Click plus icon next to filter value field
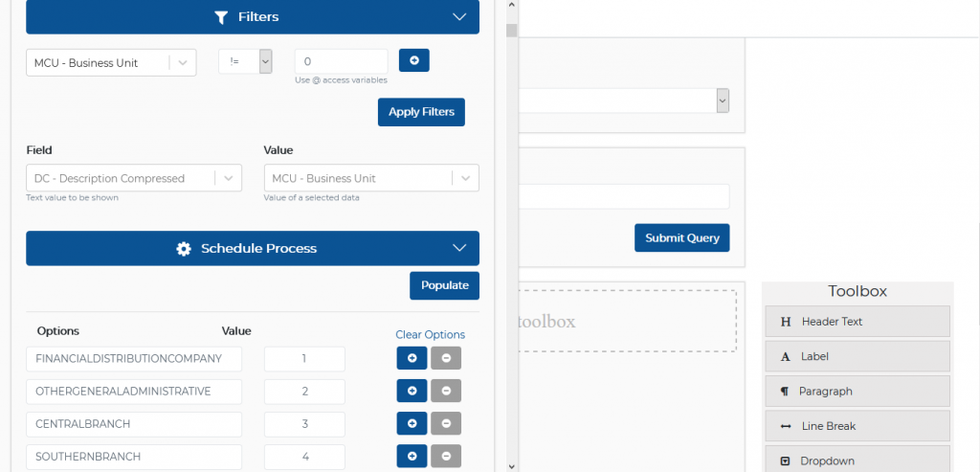The height and width of the screenshot is (472, 980). coord(413,60)
